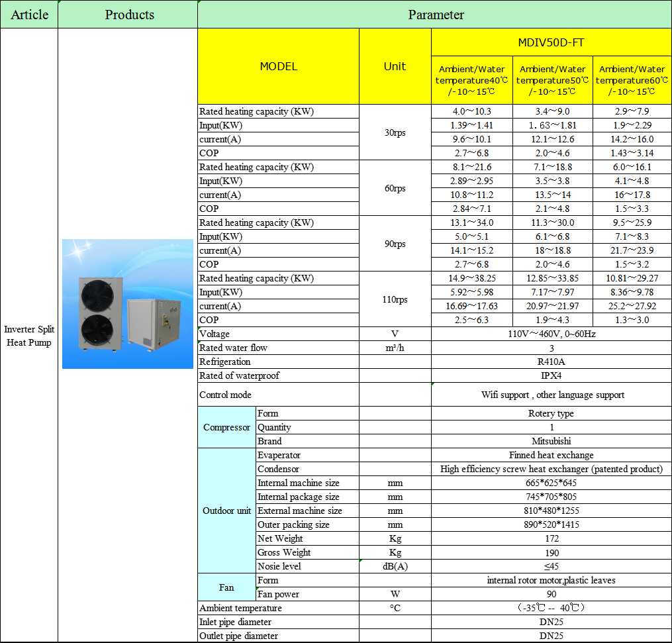Click the 'MDIV50D-FT' model name cell

click(x=551, y=42)
